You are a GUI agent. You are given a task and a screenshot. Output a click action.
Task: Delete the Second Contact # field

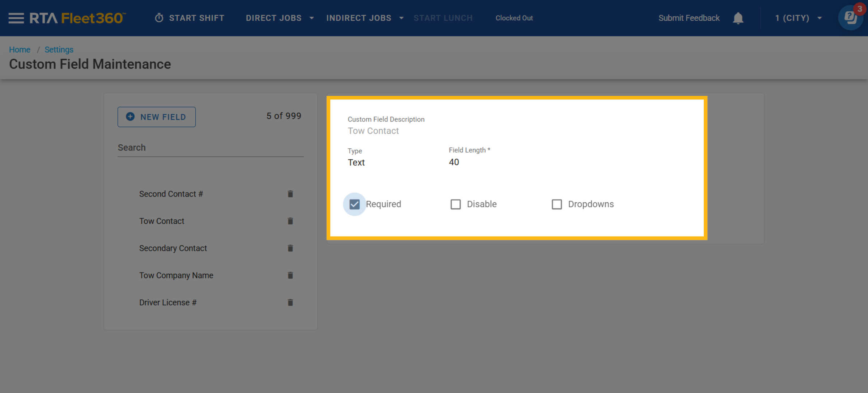click(x=290, y=194)
